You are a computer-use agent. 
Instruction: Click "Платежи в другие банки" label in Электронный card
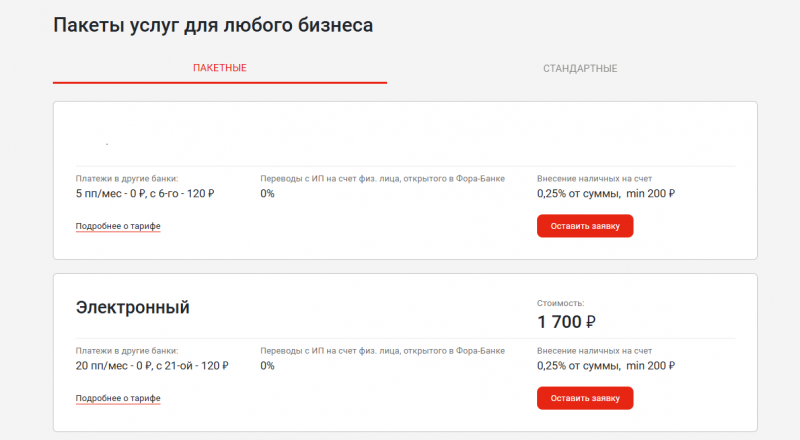pos(127,351)
